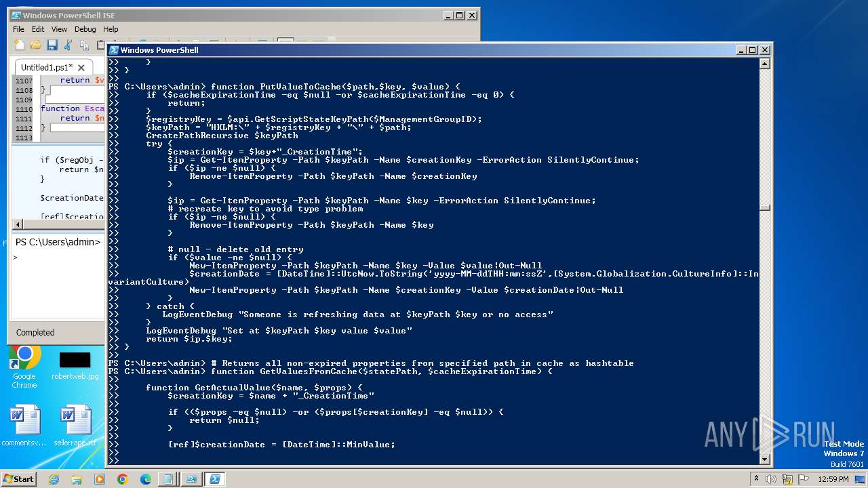This screenshot has width=868, height=488.
Task: Launch Internet Explorer from taskbar
Action: [54, 479]
